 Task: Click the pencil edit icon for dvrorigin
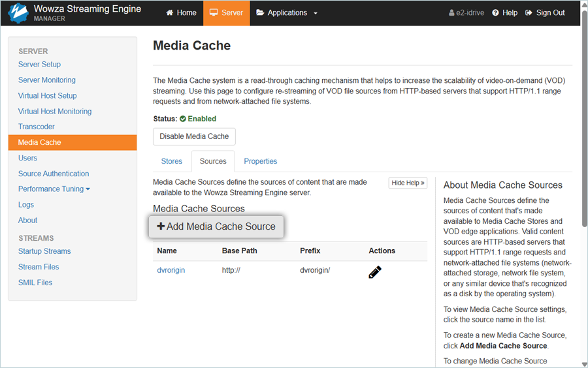(374, 272)
